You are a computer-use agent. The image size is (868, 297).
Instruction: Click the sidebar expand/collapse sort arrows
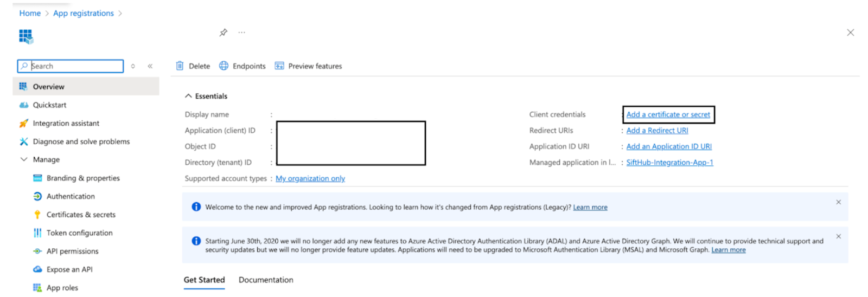[133, 66]
